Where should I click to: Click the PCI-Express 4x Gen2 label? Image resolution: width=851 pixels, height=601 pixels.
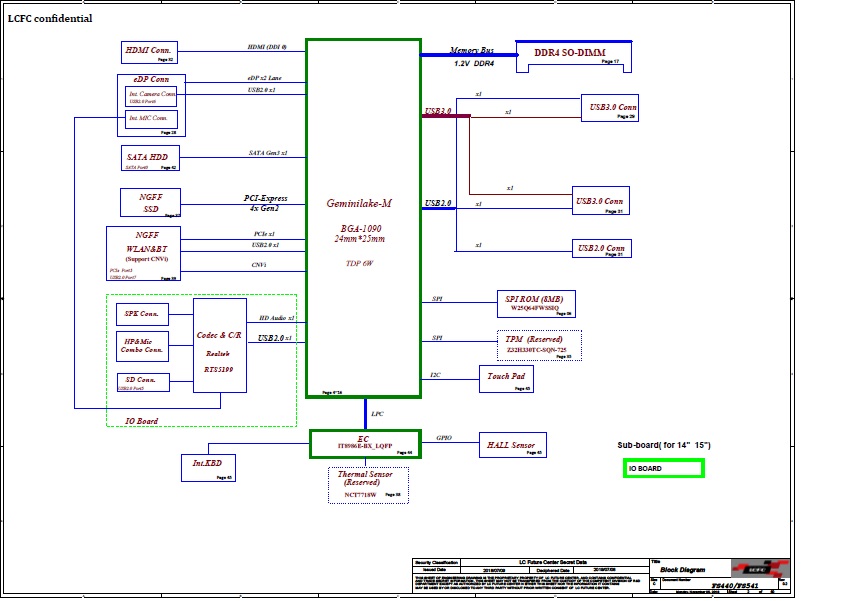coord(265,203)
